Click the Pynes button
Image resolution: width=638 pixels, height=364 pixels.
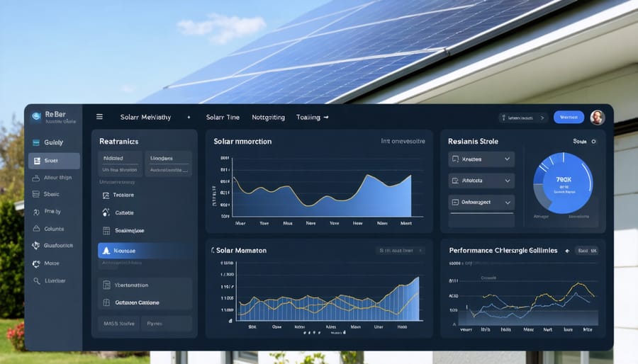(x=167, y=324)
